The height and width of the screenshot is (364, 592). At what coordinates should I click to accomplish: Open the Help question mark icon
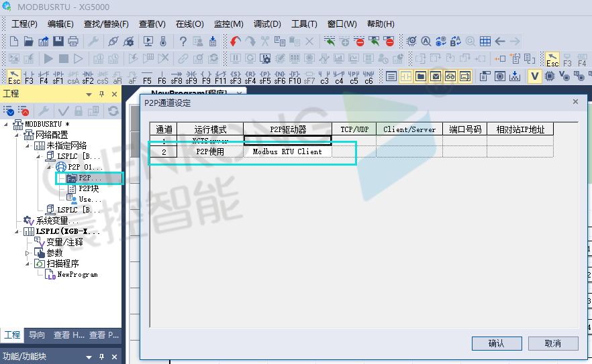click(183, 42)
